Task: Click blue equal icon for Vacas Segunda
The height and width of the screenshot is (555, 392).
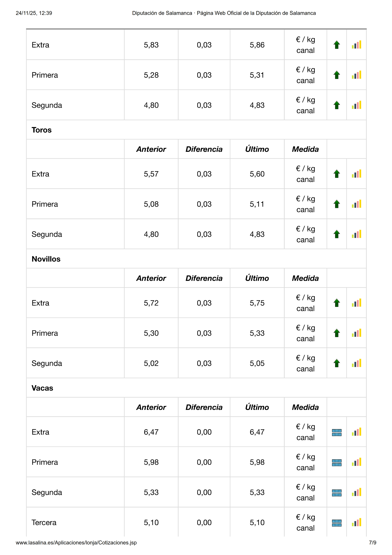Action: click(x=337, y=493)
